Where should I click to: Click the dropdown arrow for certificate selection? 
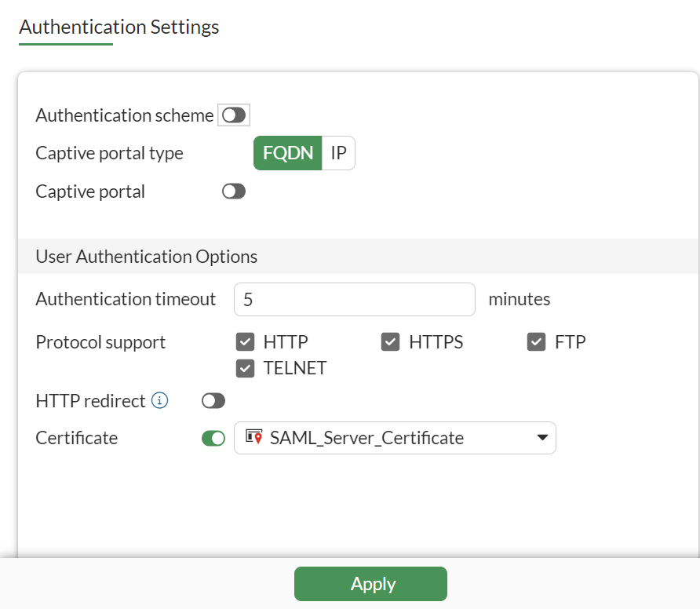[542, 438]
